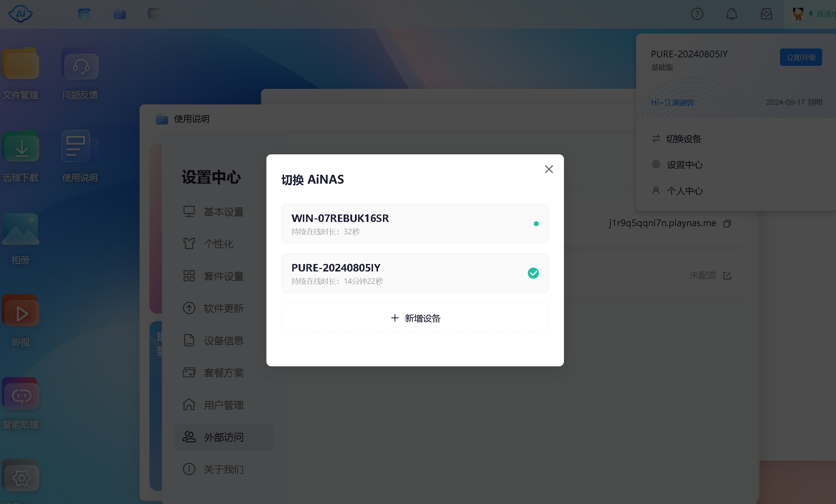Screen dimensions: 836x504
Task: Copy the j1r9q5qqnl7n.playnas.me domain icon
Action: [x=727, y=223]
